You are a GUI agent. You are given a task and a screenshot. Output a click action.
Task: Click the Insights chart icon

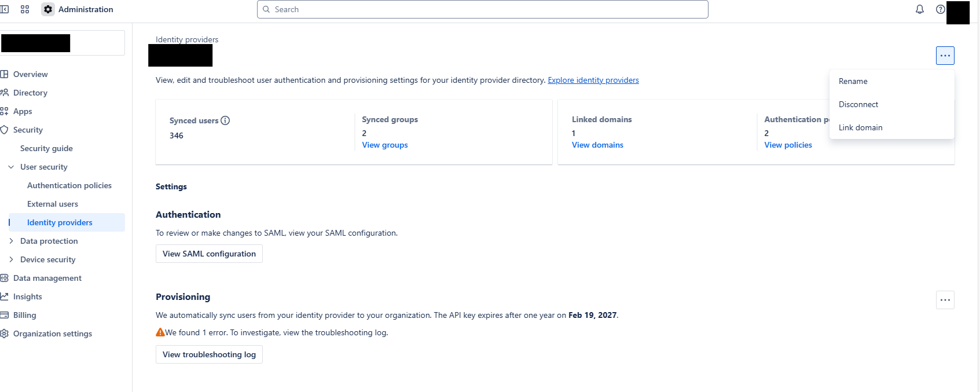[4, 296]
